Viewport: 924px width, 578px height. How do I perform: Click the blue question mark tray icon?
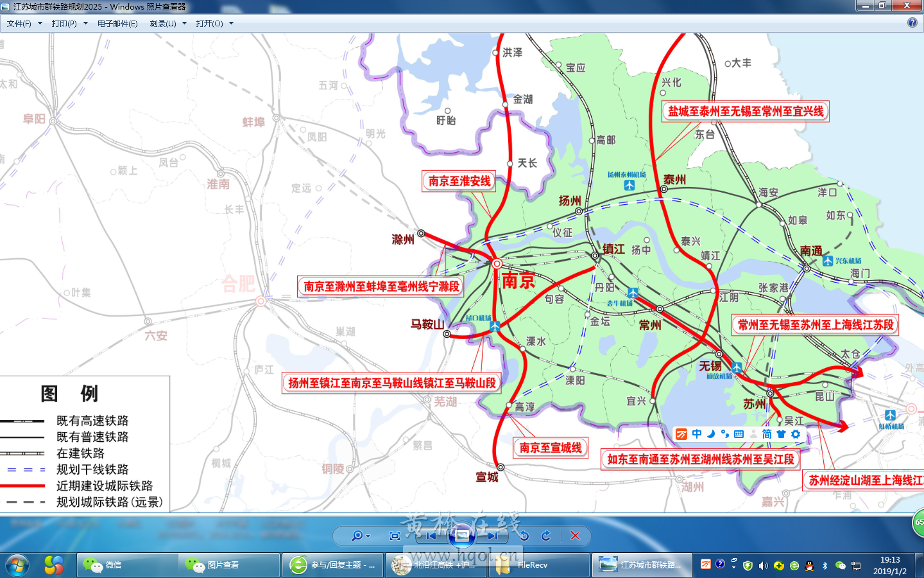pyautogui.click(x=720, y=565)
